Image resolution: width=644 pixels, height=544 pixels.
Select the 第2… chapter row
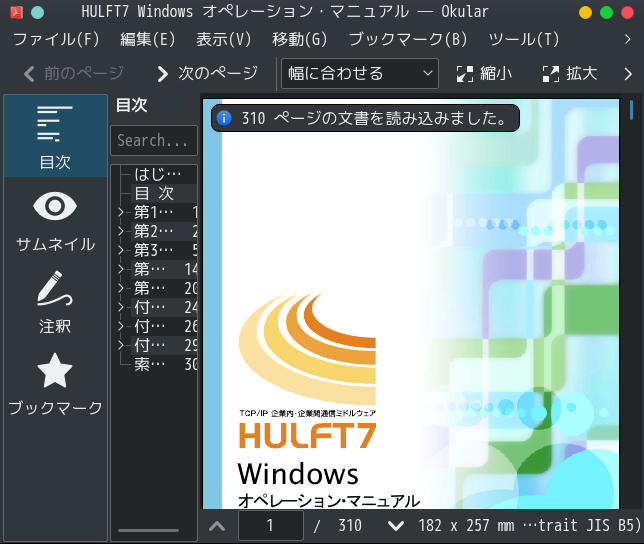point(164,231)
